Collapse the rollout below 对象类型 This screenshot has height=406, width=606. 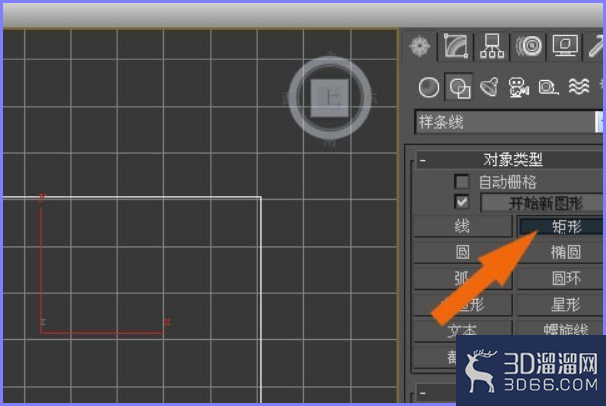[x=423, y=394]
